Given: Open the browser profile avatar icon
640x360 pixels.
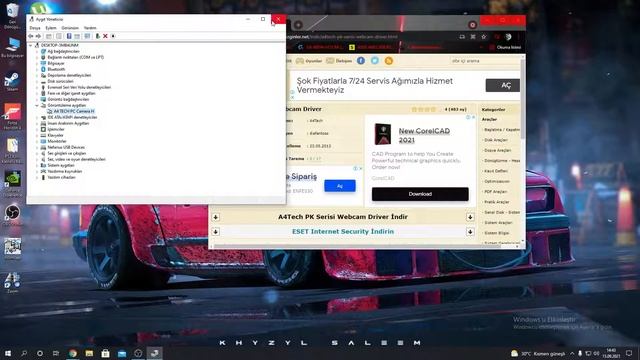Looking at the screenshot, I should point(508,37).
